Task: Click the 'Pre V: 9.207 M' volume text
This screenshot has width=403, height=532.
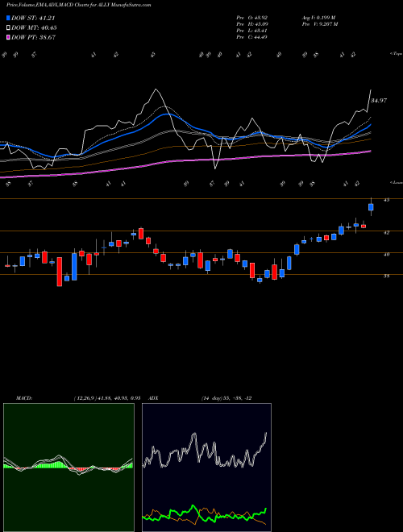Action: (x=319, y=24)
